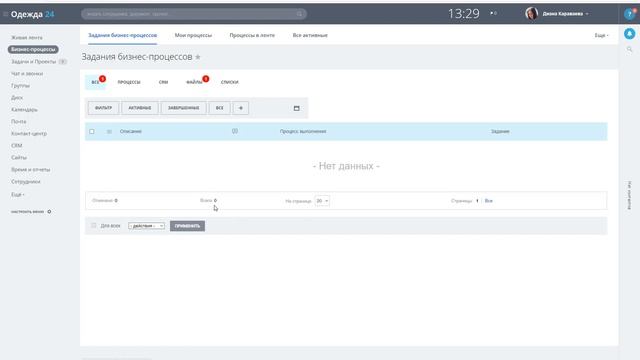
Task: Toggle the filter panel window icon
Action: coord(297,108)
